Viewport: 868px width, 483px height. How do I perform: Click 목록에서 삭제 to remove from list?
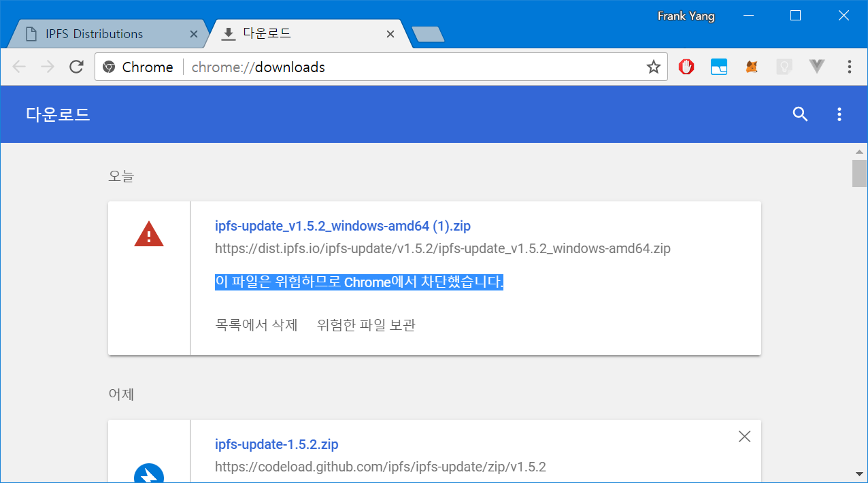256,325
